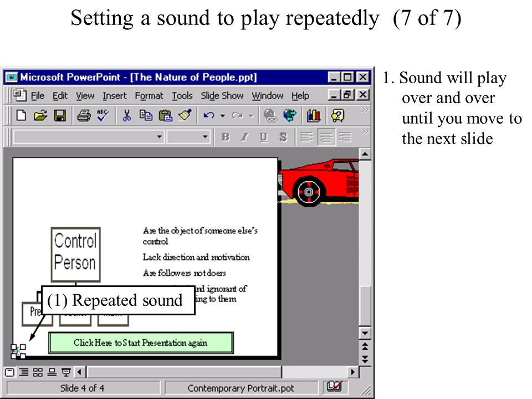Expand more standard toolbar buttons chevron

(365, 110)
